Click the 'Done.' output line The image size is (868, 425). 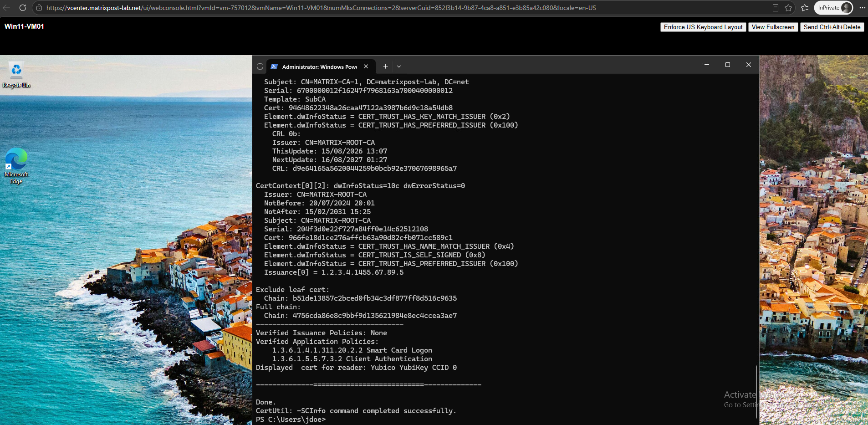coord(266,402)
